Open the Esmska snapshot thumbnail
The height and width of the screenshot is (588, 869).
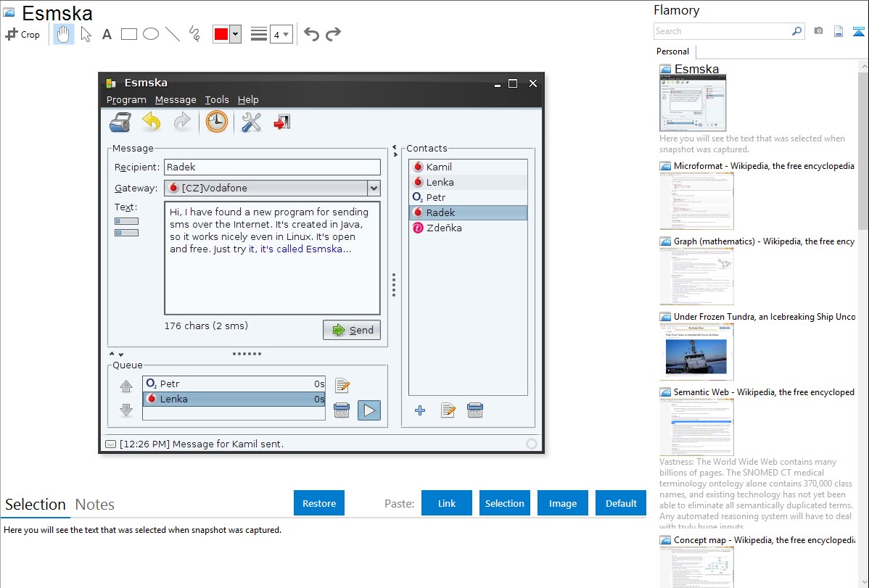(693, 103)
